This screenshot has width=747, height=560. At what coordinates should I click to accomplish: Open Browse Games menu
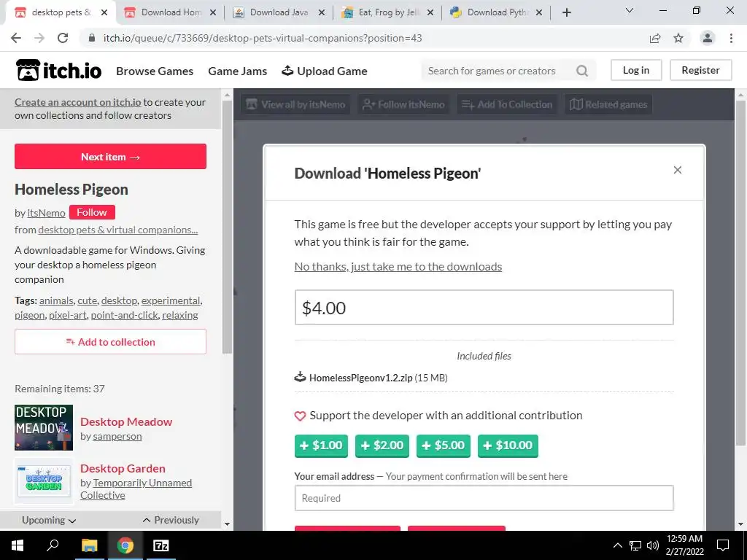tap(155, 71)
